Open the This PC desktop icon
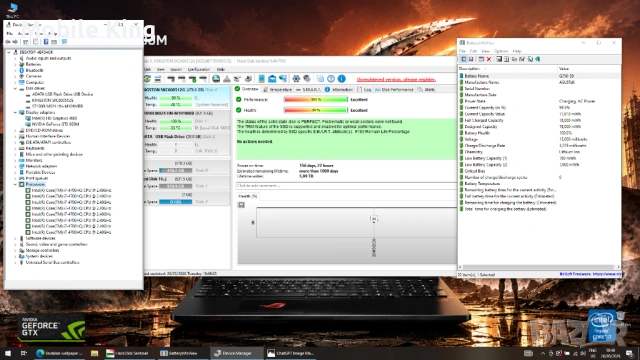Viewport: 640px width, 360px height. point(13,10)
